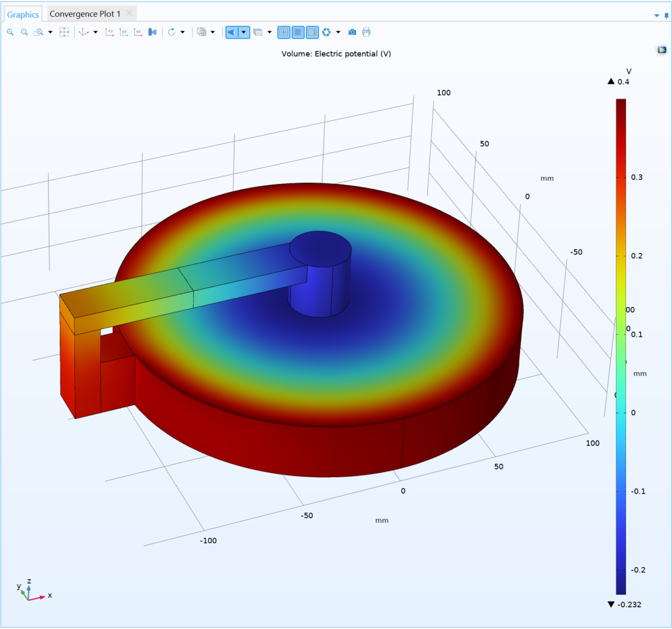The image size is (672, 629).
Task: Expand the transparency cube dropdown
Action: 213,32
